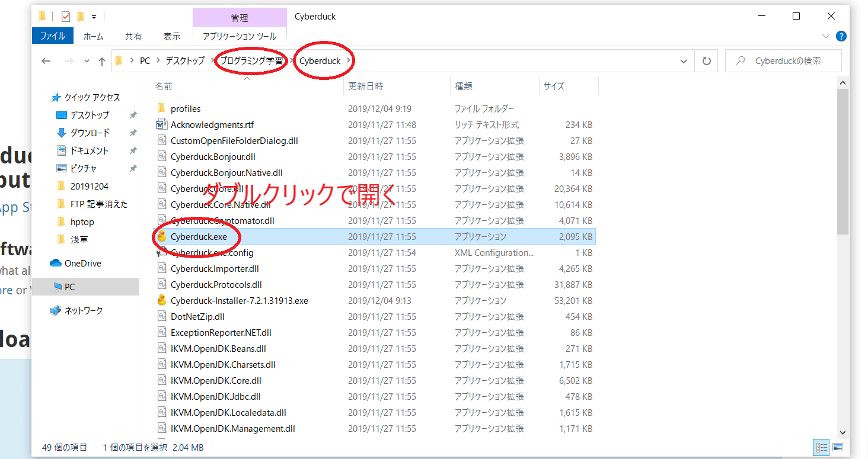The height and width of the screenshot is (459, 868).
Task: Switch to details view layout icon
Action: tap(822, 447)
